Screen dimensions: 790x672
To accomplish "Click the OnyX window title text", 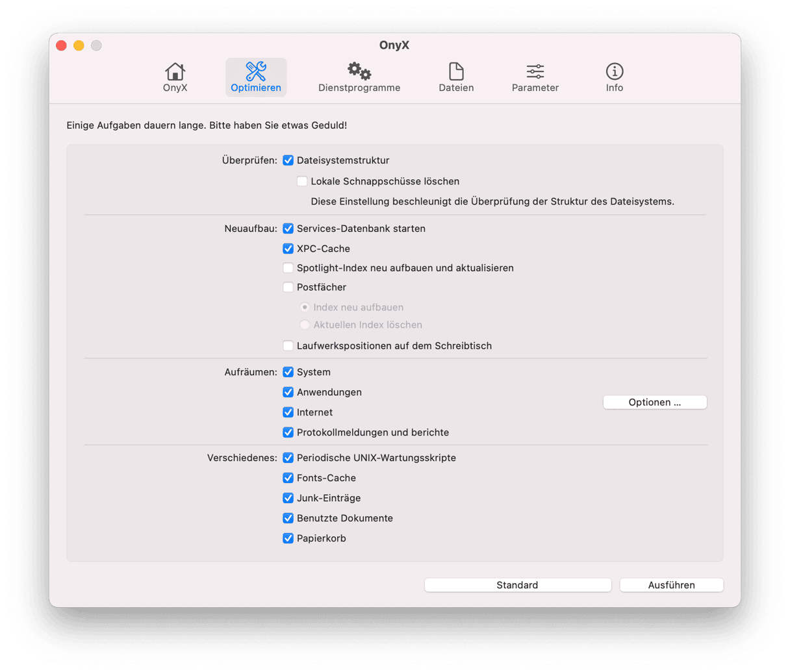I will coord(394,45).
